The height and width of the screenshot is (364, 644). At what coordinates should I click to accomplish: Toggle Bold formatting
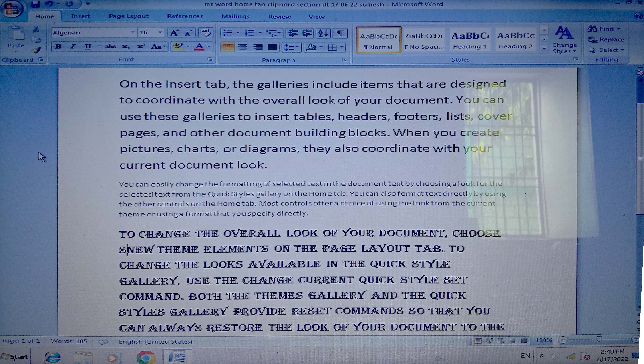(x=58, y=47)
